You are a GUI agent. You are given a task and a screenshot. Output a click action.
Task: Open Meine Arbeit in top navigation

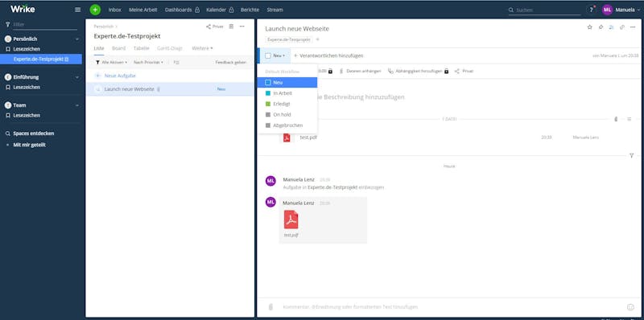click(143, 10)
